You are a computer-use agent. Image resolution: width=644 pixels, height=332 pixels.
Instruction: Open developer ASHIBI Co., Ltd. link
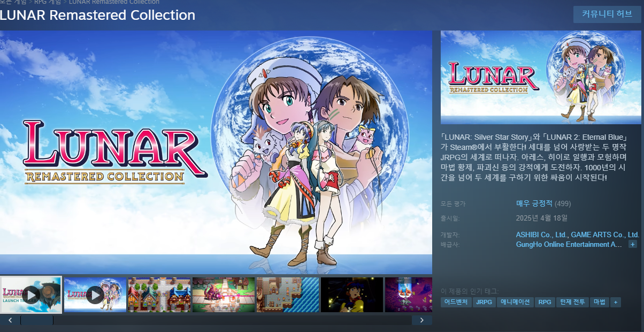coord(541,235)
